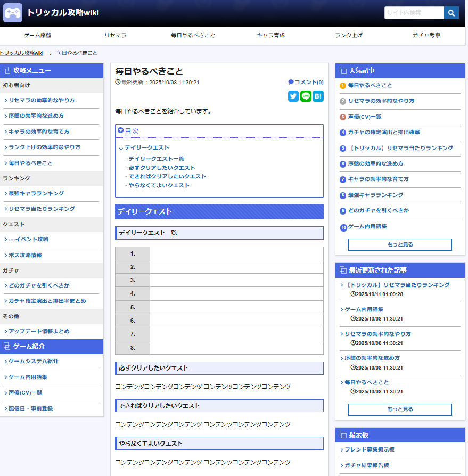
Task: Share the page via LINE icon
Action: [306, 96]
